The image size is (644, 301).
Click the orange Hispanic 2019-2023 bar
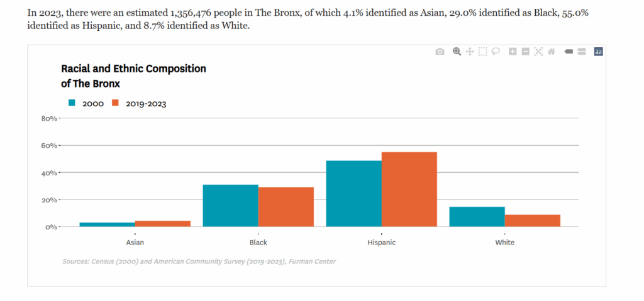[x=409, y=189]
